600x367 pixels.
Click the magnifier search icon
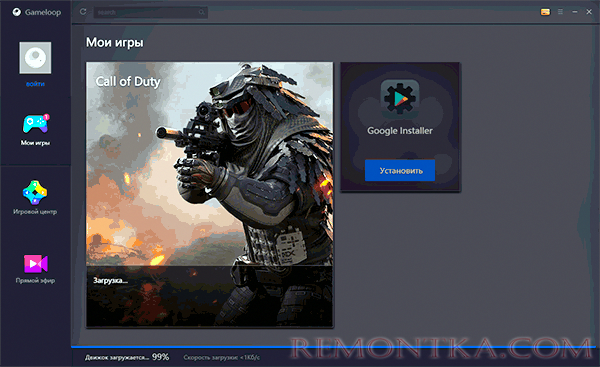(202, 12)
